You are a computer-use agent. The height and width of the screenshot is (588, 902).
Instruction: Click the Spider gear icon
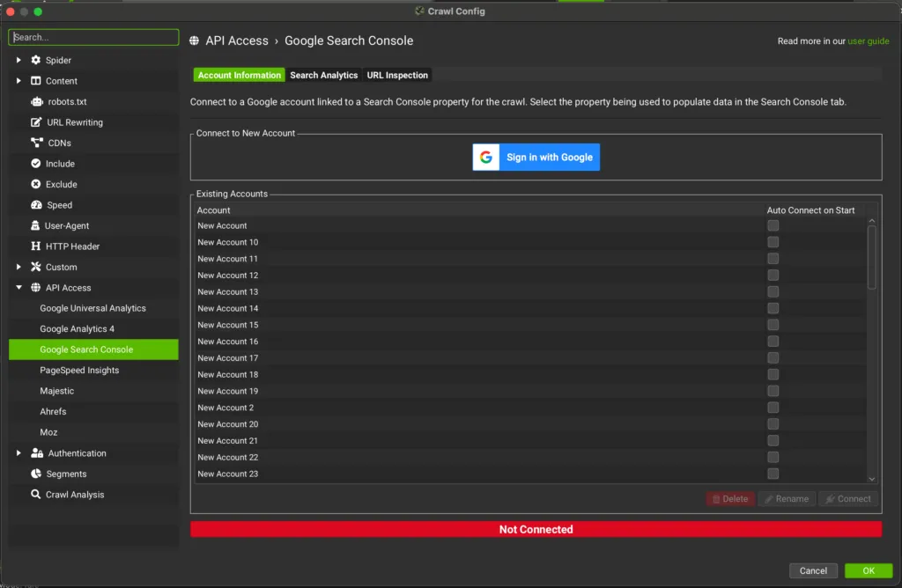pos(35,60)
